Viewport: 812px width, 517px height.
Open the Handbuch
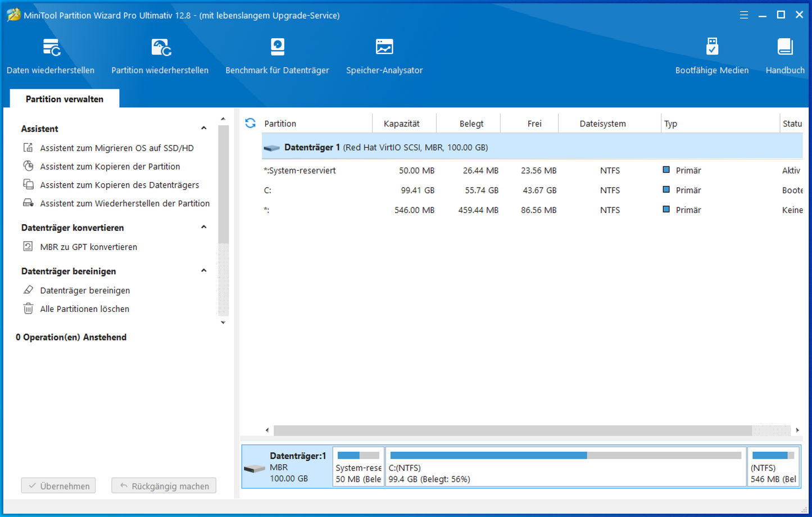pos(784,56)
